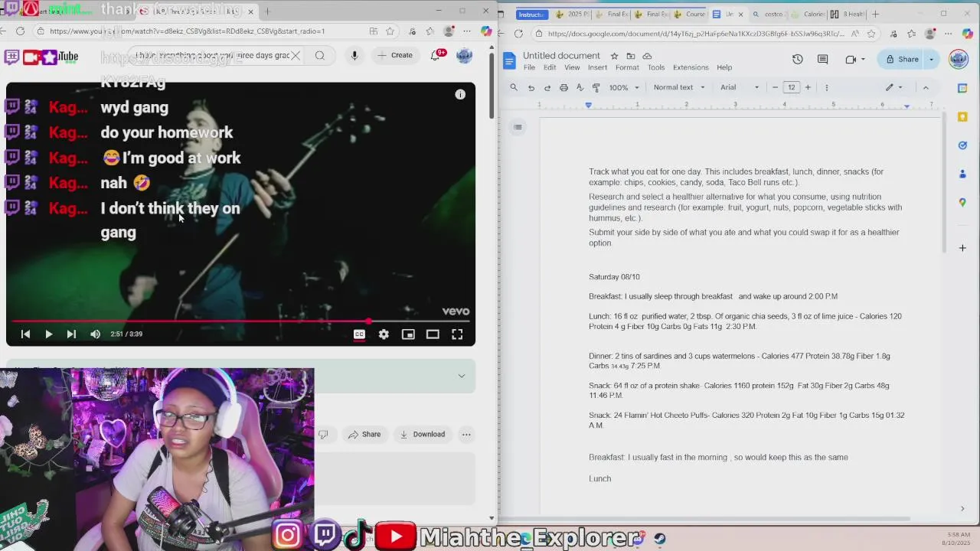Open new tab in YouTube browser window
Screen dimensions: 980x551
tap(267, 11)
